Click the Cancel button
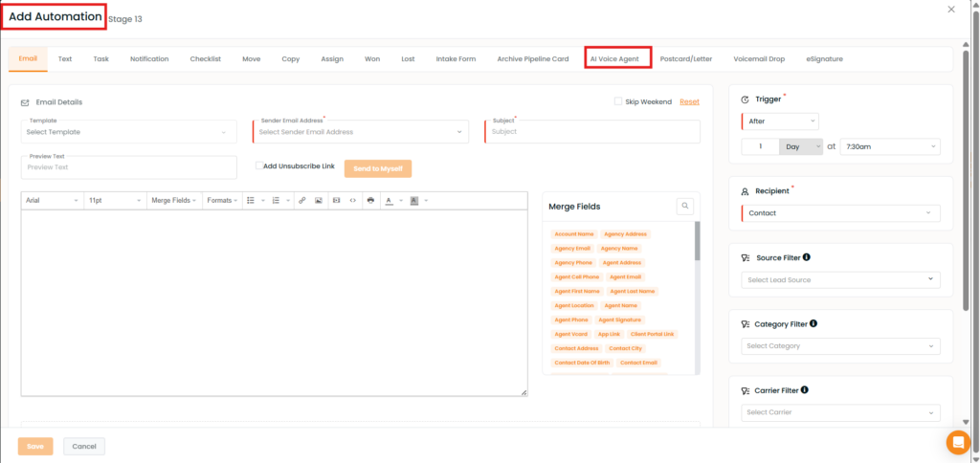The image size is (980, 463). click(84, 446)
